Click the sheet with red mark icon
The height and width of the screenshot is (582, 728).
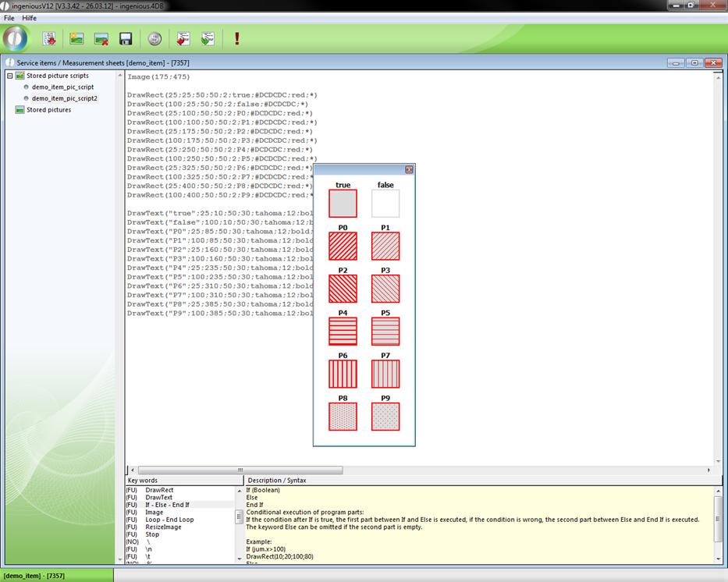click(183, 38)
